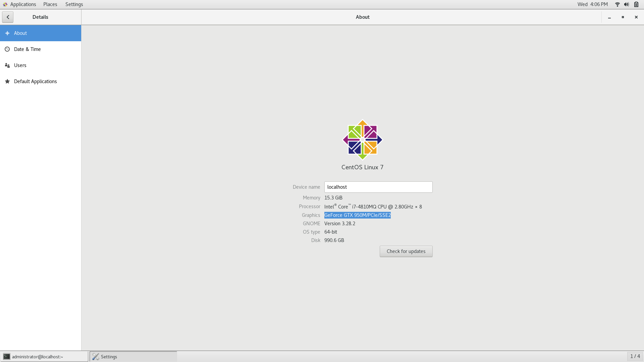644x362 pixels.
Task: Click the clock icon beside Date & Time
Action: pos(7,49)
